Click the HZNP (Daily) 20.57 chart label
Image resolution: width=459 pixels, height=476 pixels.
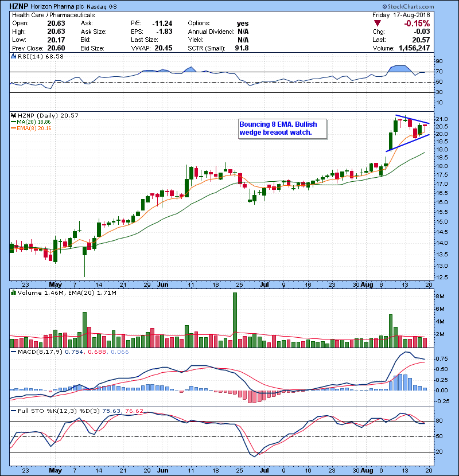(48, 115)
